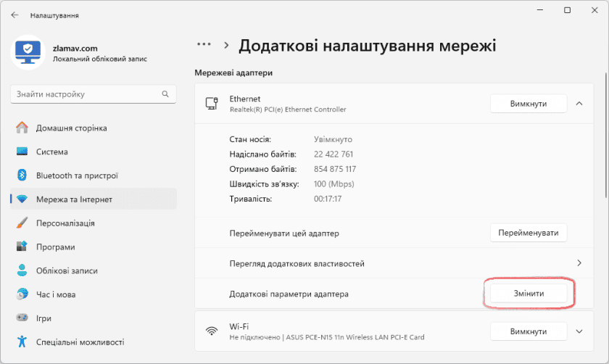This screenshot has height=364, width=609.
Task: Click the Облікові записи person icon
Action: tap(22, 270)
